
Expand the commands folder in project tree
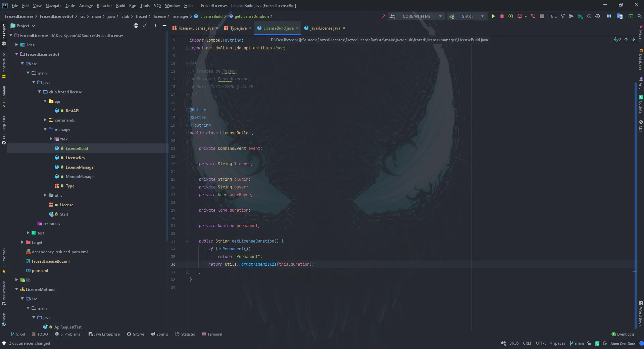tap(45, 120)
